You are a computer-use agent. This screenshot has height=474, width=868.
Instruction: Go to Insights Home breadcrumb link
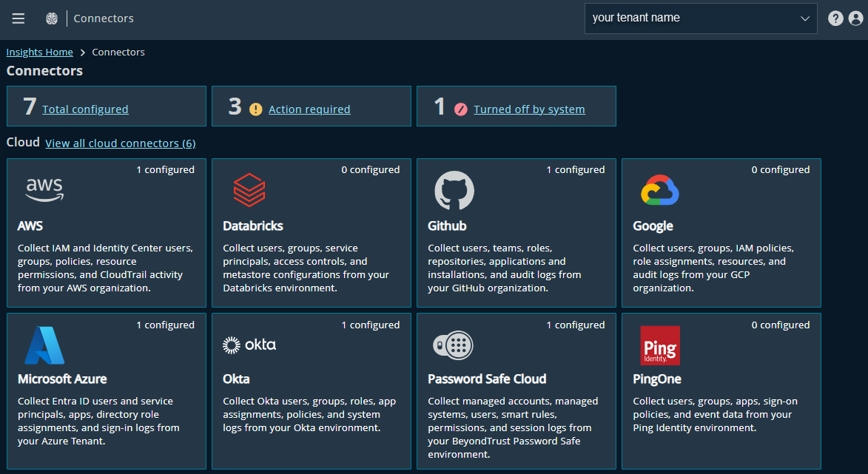click(x=40, y=52)
